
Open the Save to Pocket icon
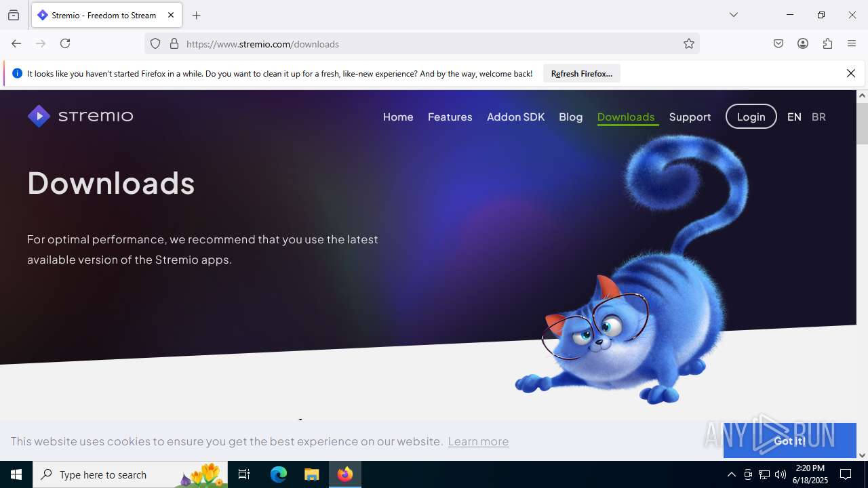pyautogui.click(x=778, y=43)
